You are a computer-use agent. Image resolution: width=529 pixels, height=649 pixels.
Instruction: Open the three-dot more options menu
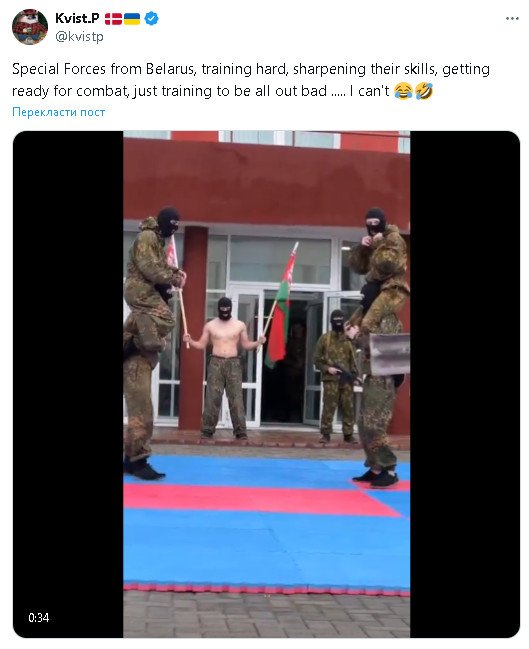[512, 19]
